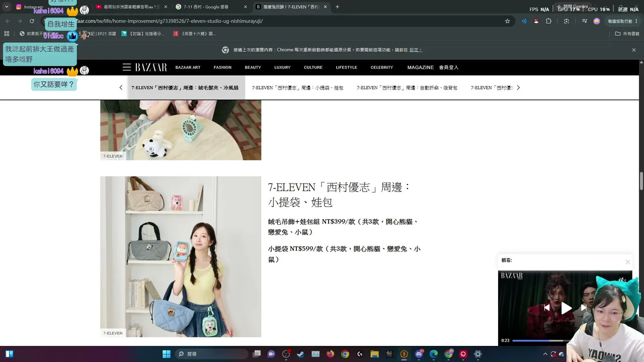Viewport: 644px width, 362px height.
Task: Open Settings gear from the taskbar
Action: click(478, 354)
